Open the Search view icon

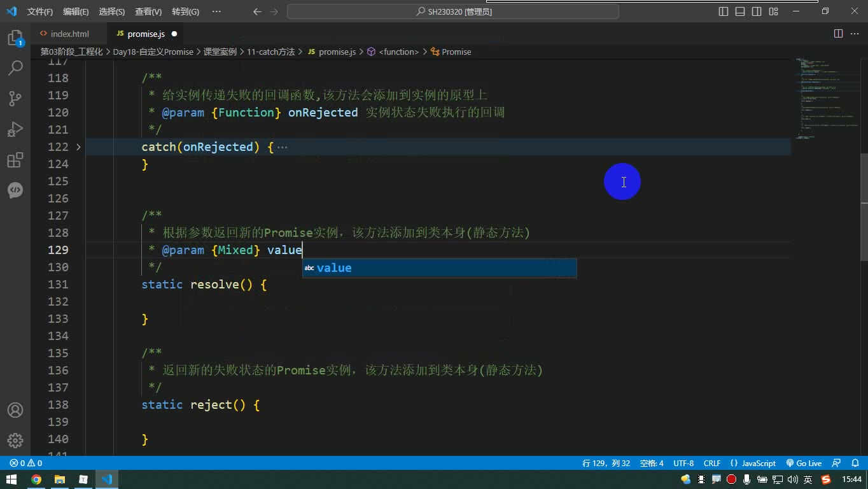point(15,67)
